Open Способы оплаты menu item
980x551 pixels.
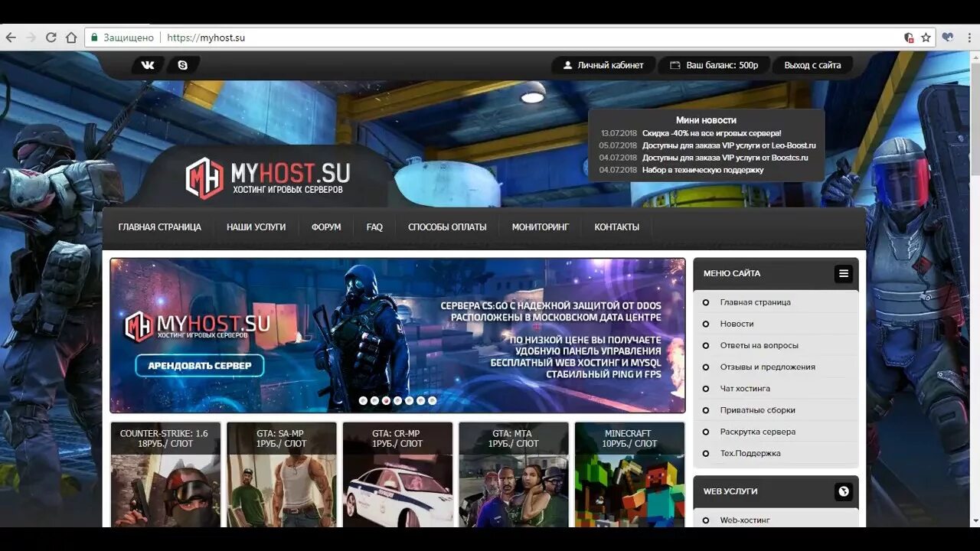point(447,227)
